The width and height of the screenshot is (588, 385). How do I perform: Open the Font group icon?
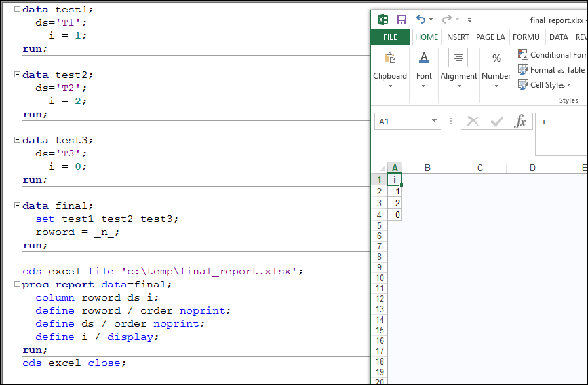pyautogui.click(x=424, y=58)
